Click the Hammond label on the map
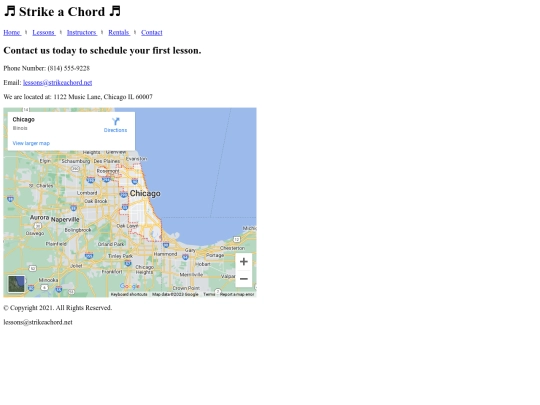This screenshot has width=540, height=405. click(x=165, y=254)
